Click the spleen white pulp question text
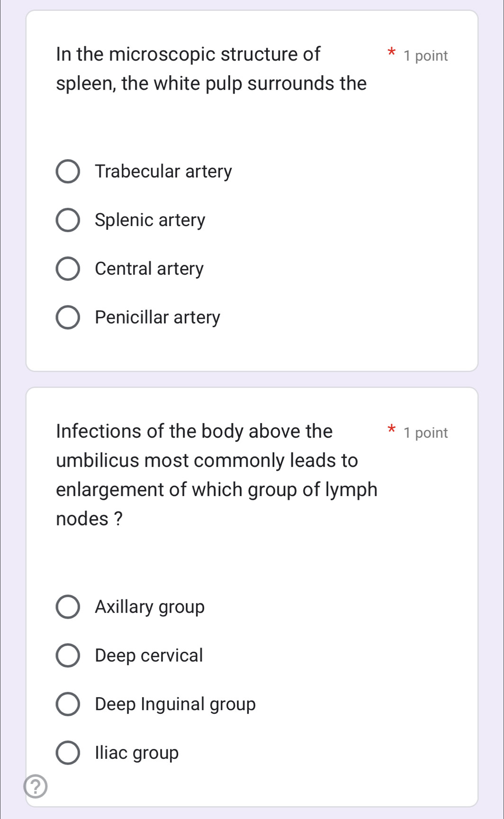 pos(211,69)
